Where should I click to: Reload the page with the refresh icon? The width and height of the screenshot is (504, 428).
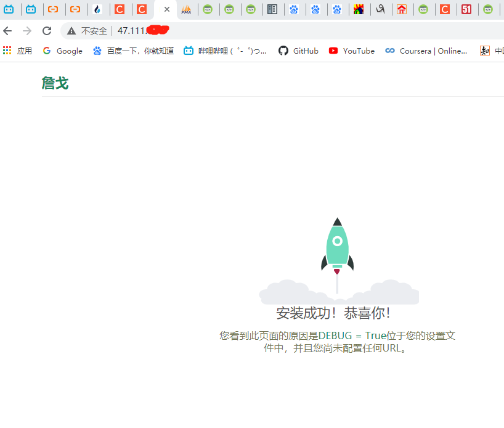(x=47, y=30)
